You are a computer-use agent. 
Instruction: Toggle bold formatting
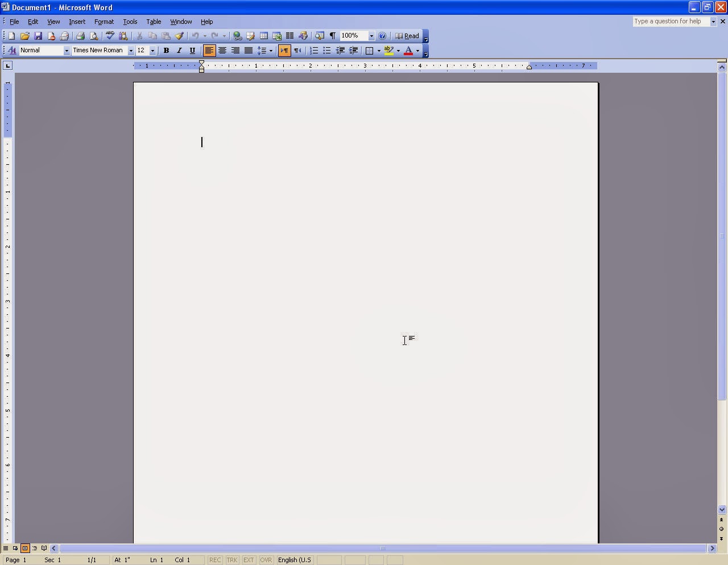166,50
